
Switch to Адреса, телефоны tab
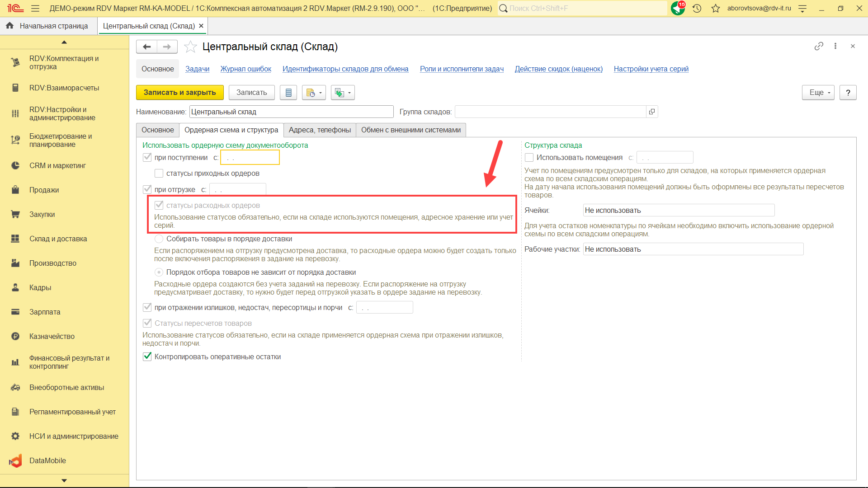[x=320, y=130]
